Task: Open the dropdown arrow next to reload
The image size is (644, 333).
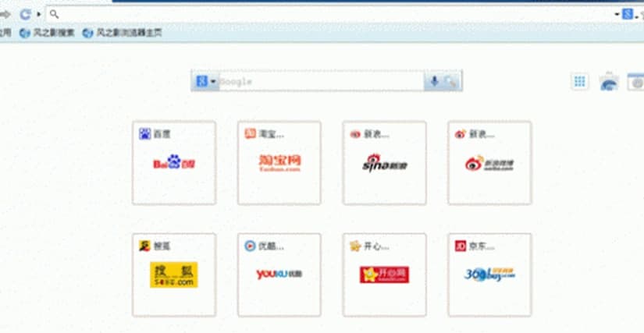Action: tap(38, 14)
